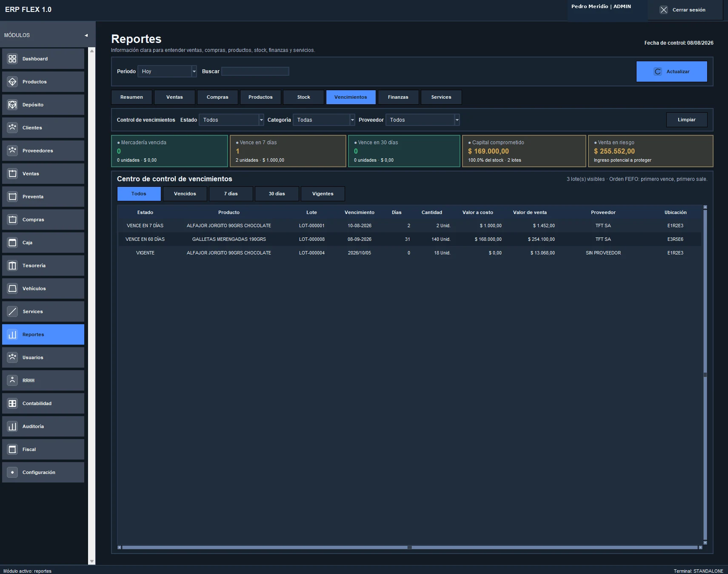Open Productos module icon
Screen dimensions: 728x574
12,82
